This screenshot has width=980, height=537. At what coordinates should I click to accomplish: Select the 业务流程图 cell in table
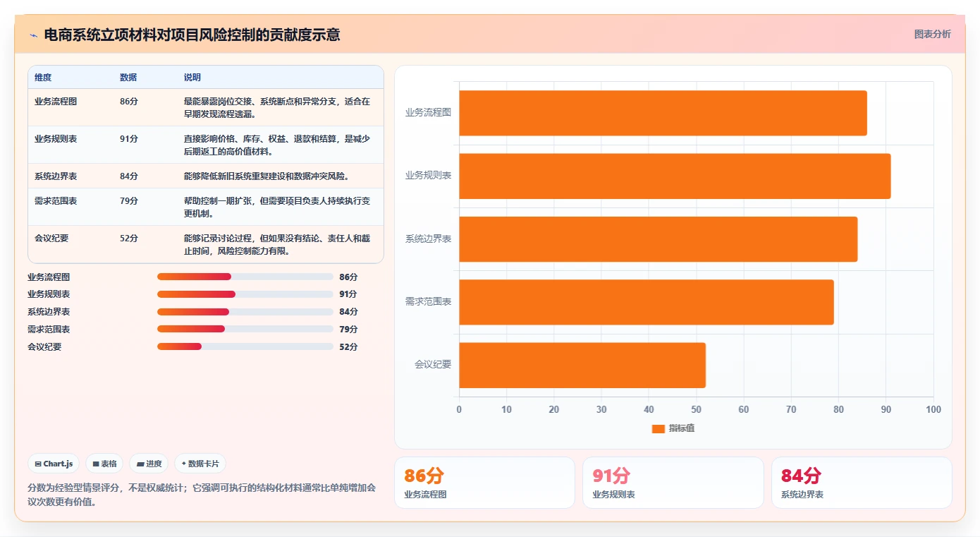56,102
